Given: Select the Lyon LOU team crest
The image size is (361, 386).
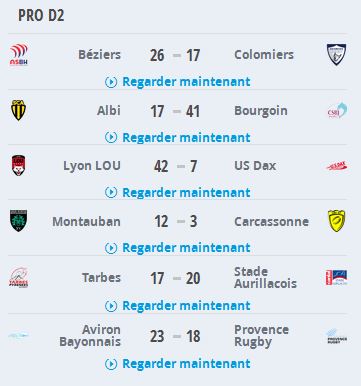Looking at the screenshot, I should (19, 165).
